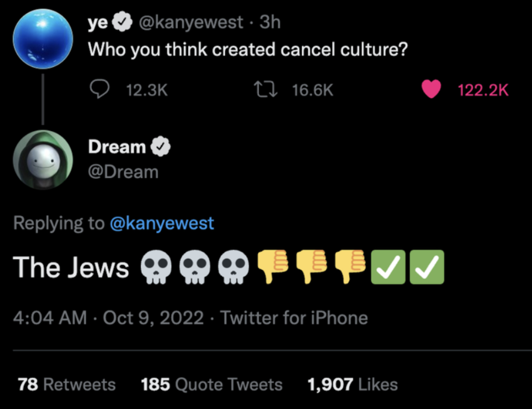Click the @Dream handle text
The height and width of the screenshot is (409, 532).
tap(123, 172)
